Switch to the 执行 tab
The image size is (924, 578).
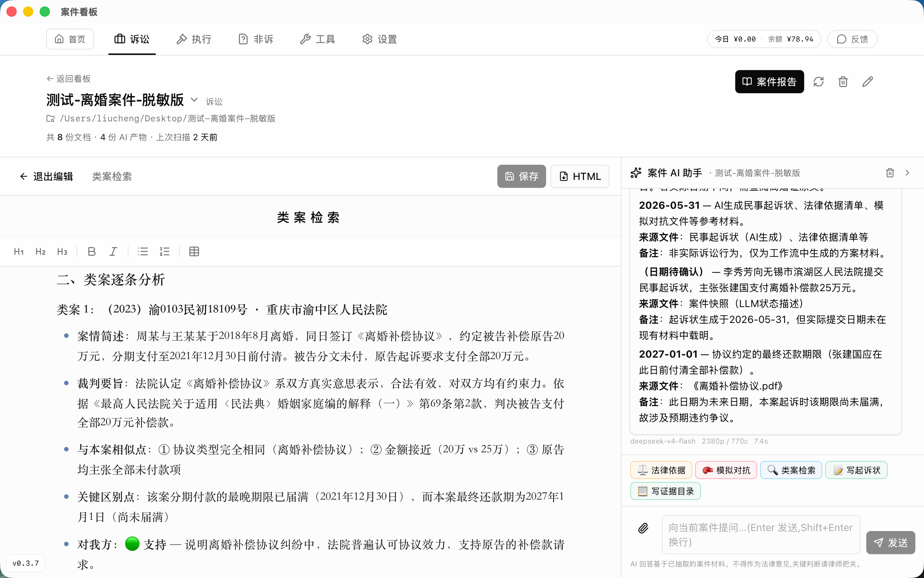194,39
